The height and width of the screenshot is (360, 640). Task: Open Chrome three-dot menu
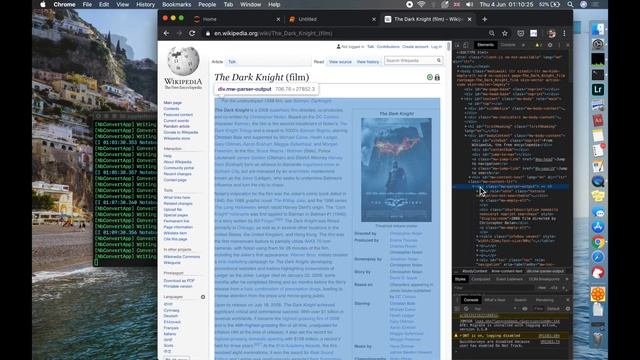(x=564, y=33)
